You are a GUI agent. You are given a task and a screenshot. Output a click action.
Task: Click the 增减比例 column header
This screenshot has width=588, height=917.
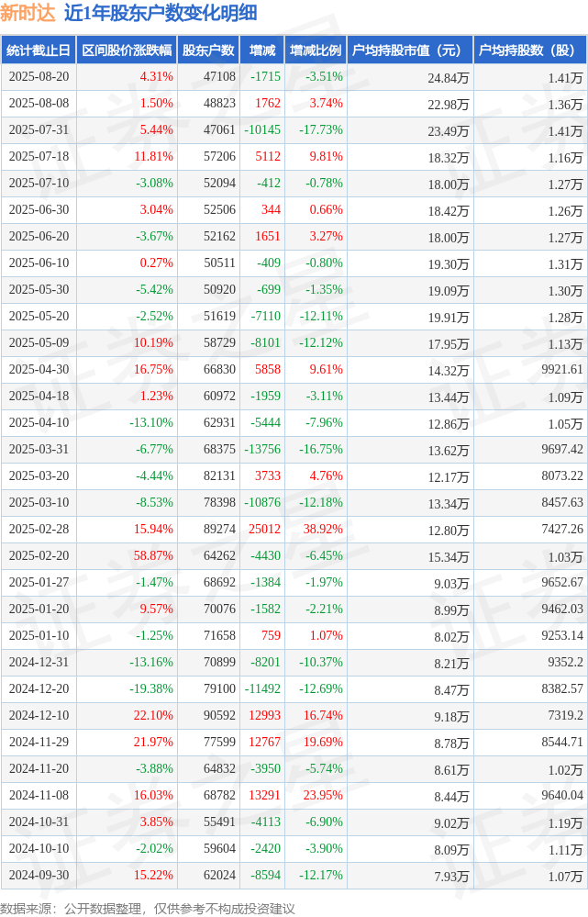[316, 50]
